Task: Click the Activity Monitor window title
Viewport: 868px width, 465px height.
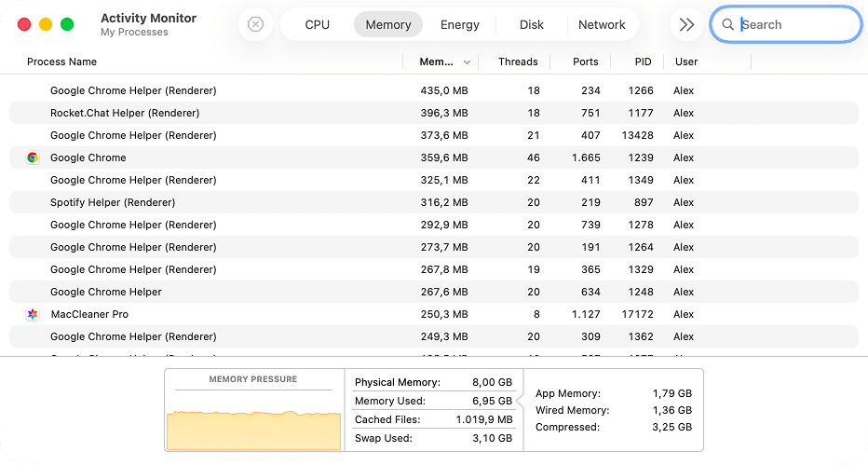Action: pos(148,19)
